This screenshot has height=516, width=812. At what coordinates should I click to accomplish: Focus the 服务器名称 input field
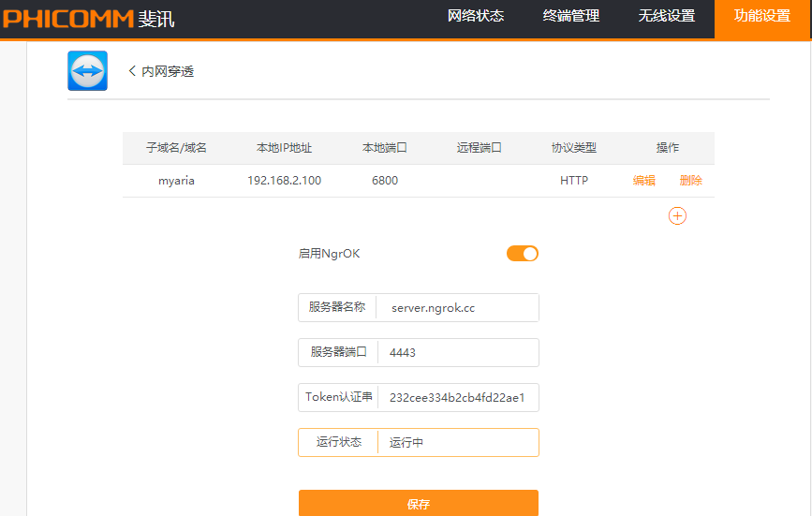458,308
